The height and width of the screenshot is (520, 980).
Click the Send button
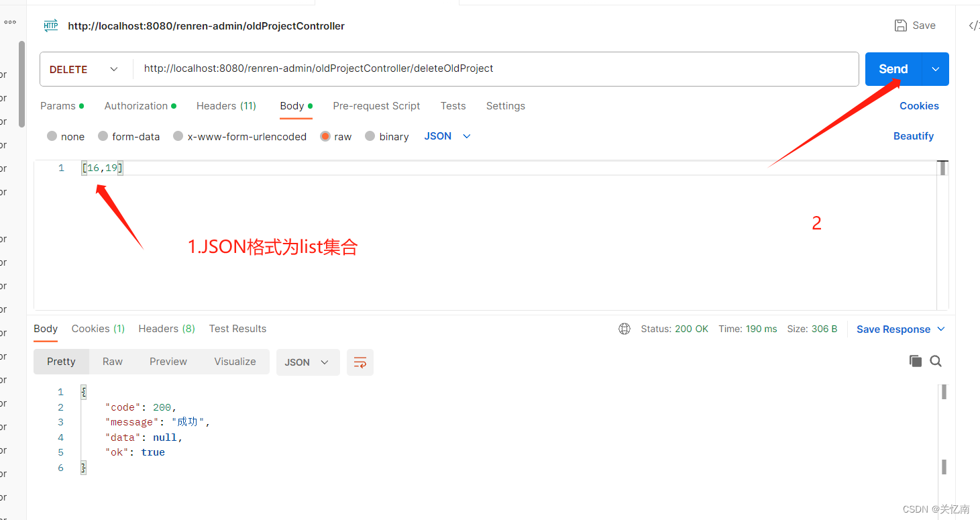pos(892,68)
